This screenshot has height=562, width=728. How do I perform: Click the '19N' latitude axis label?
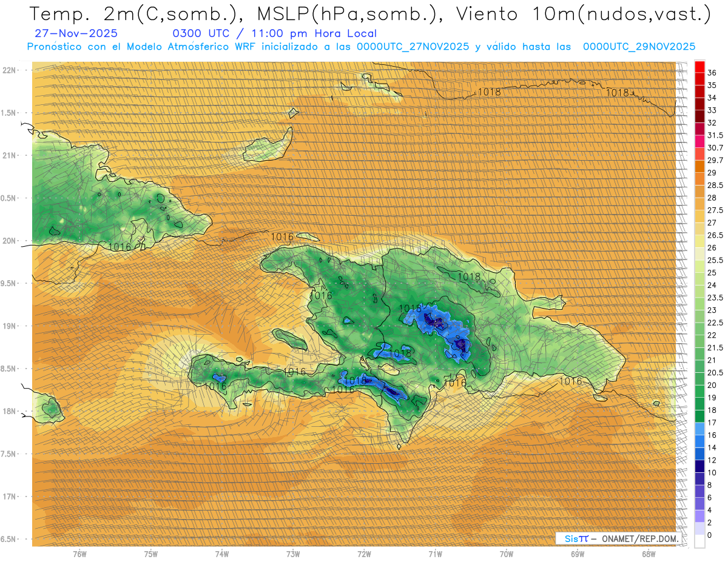tap(9, 326)
